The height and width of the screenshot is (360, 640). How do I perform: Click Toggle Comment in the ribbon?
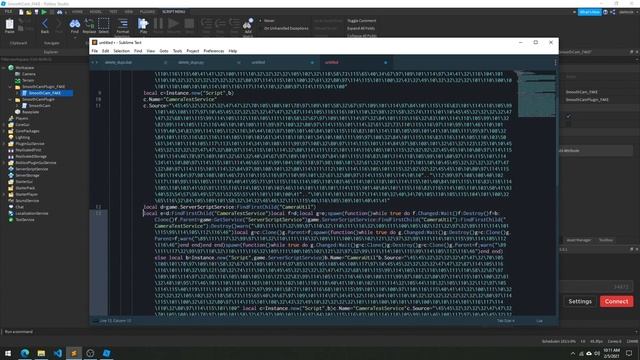coord(362,21)
